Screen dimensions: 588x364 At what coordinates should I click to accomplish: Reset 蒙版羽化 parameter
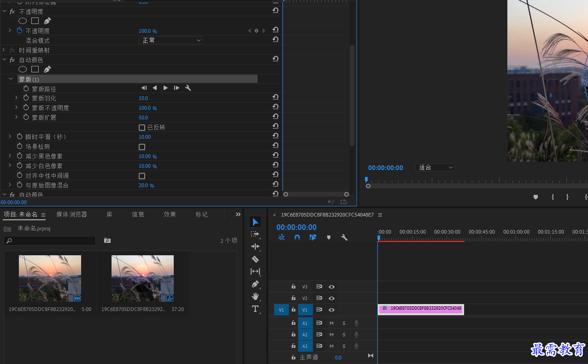point(275,98)
